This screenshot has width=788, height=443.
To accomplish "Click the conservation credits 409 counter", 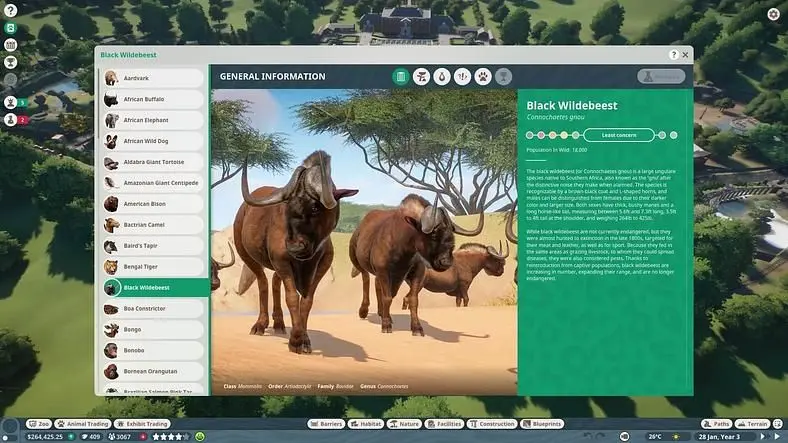I will tap(91, 436).
